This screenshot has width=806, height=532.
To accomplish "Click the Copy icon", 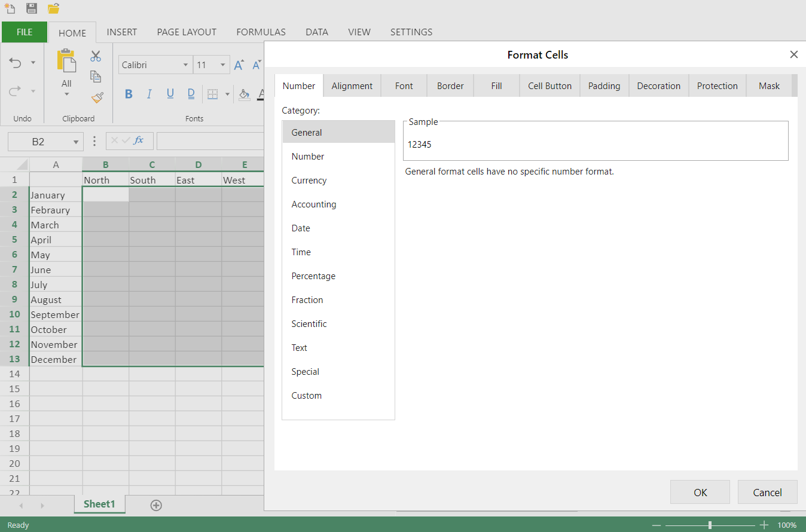I will click(x=96, y=77).
